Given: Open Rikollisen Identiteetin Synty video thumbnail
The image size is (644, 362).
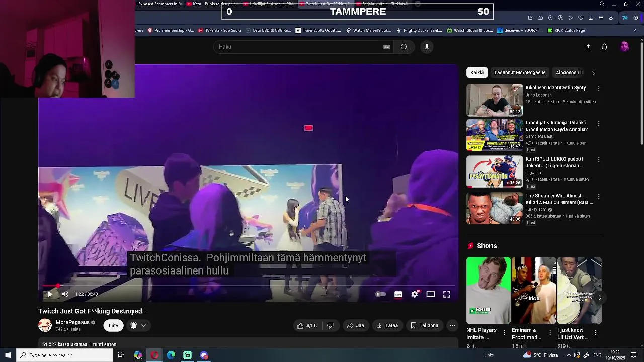Looking at the screenshot, I should pyautogui.click(x=495, y=101).
